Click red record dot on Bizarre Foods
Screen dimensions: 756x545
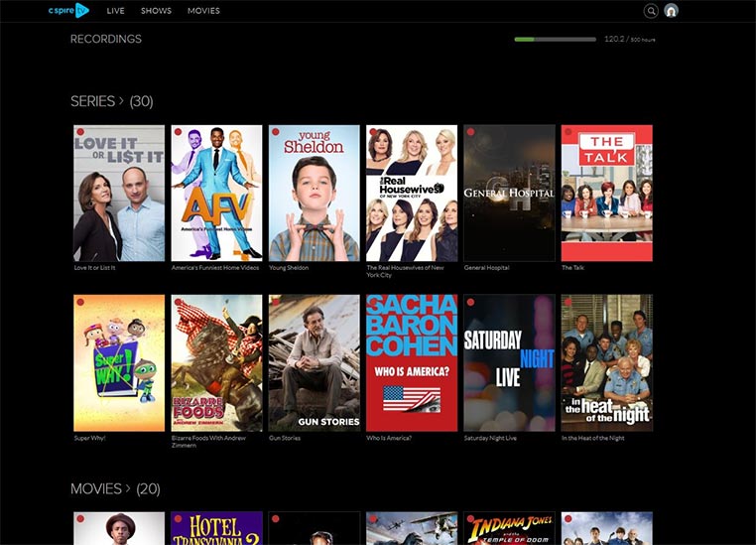178,302
